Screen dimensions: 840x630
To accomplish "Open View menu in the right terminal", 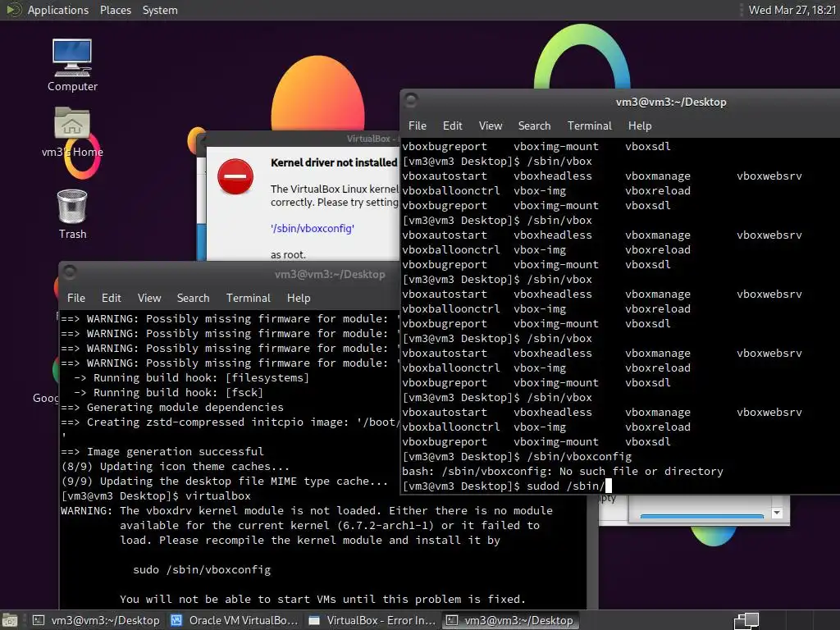I will (491, 126).
